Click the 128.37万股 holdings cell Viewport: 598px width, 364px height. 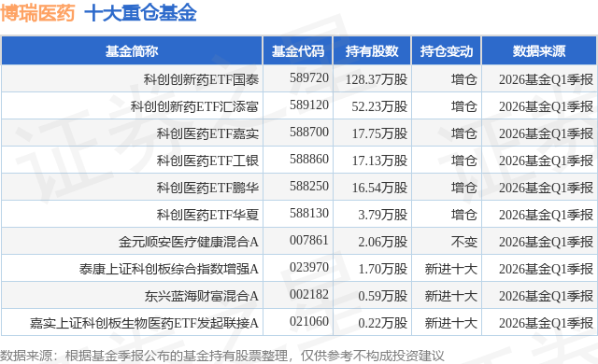[377, 79]
